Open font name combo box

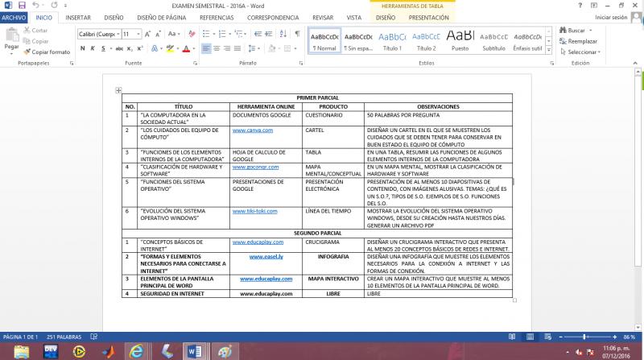click(99, 34)
